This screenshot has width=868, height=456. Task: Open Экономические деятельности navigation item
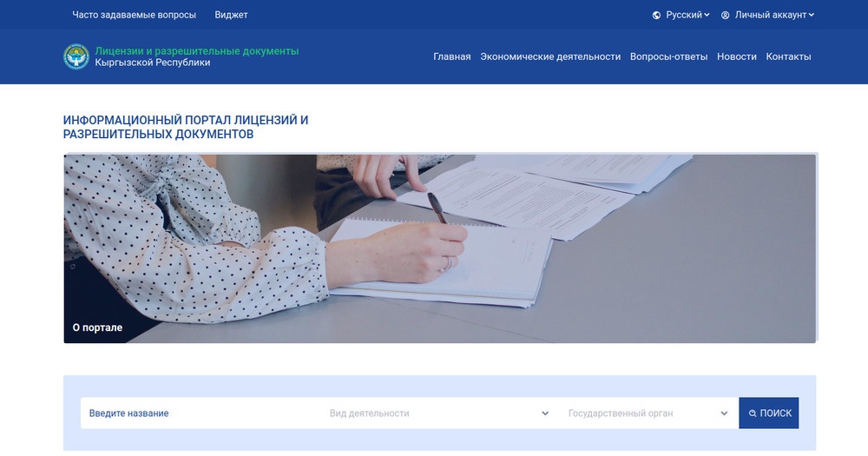click(550, 56)
